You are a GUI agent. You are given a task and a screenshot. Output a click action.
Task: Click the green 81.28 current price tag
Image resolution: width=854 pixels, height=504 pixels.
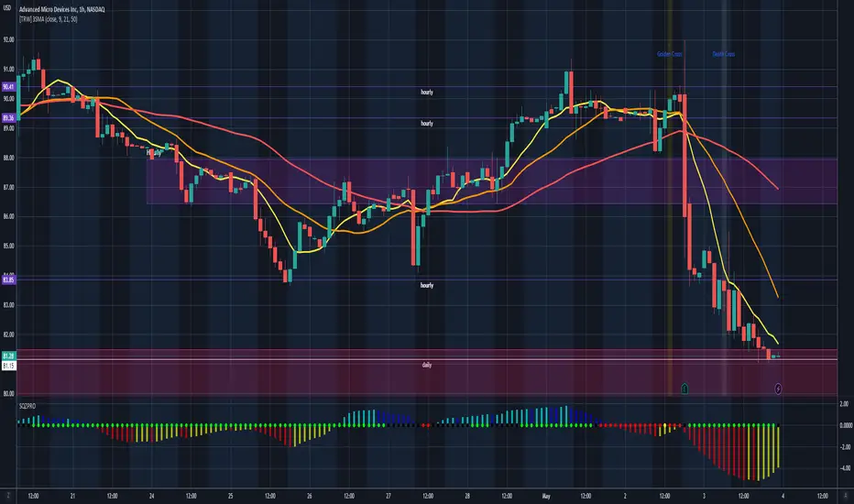[9, 356]
